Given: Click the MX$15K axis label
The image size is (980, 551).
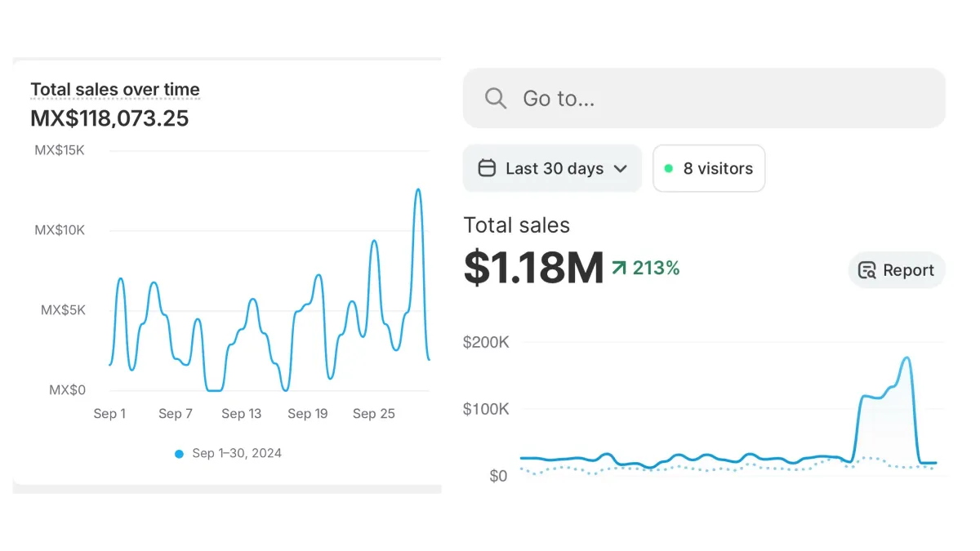Looking at the screenshot, I should tap(60, 151).
